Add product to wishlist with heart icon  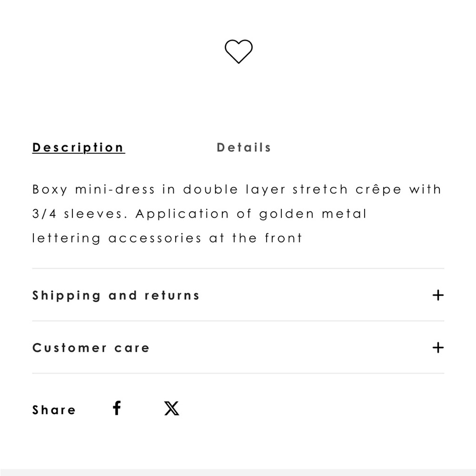tap(238, 51)
